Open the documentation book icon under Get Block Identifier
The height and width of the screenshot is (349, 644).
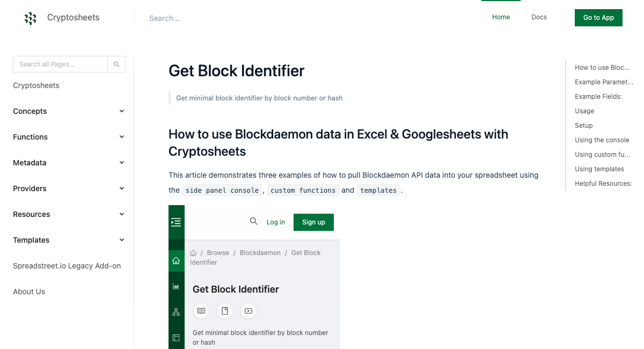[x=201, y=311]
